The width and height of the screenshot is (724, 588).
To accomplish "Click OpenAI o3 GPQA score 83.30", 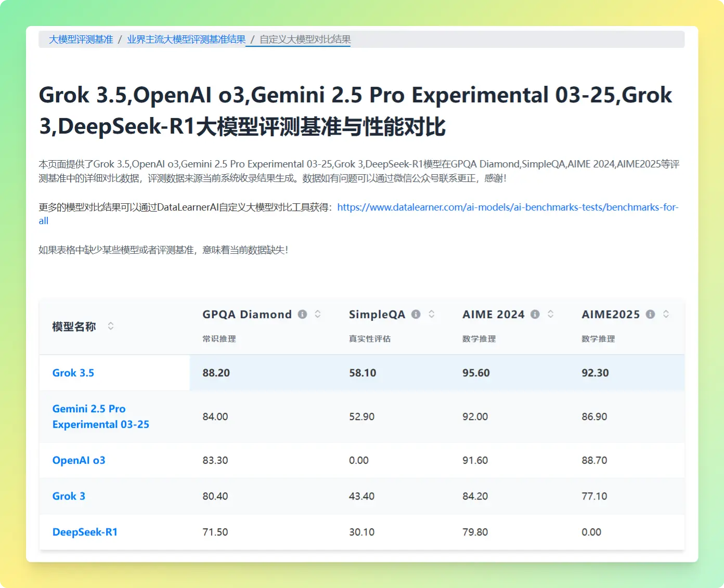I will point(215,460).
